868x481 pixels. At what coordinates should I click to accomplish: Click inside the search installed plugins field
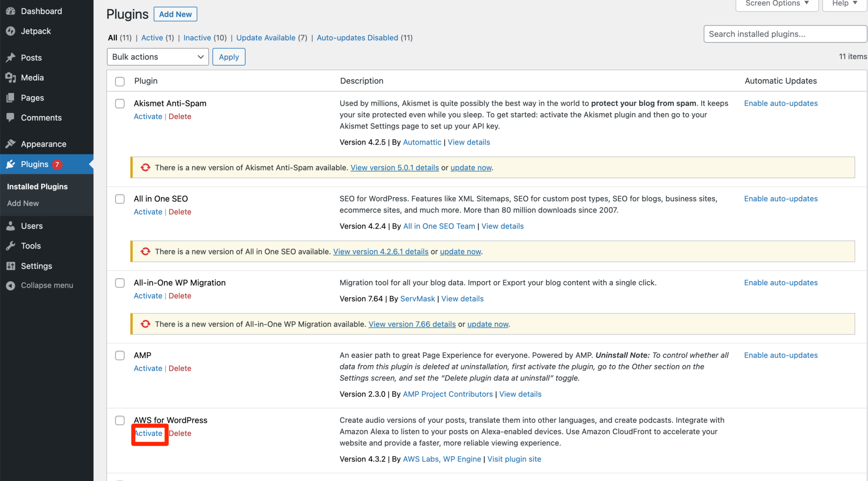coord(784,34)
